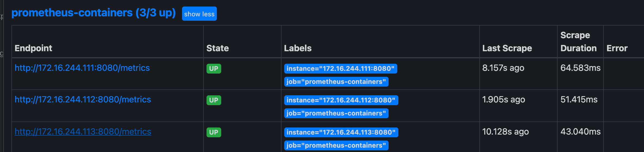This screenshot has height=152, width=644.
Task: Click the second row job="prometheus-containers" label
Action: pos(336,113)
